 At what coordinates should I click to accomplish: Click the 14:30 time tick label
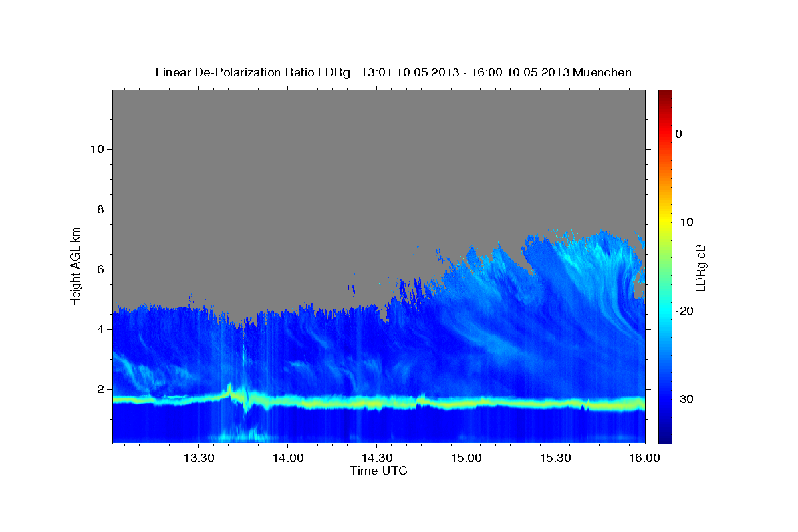(376, 458)
